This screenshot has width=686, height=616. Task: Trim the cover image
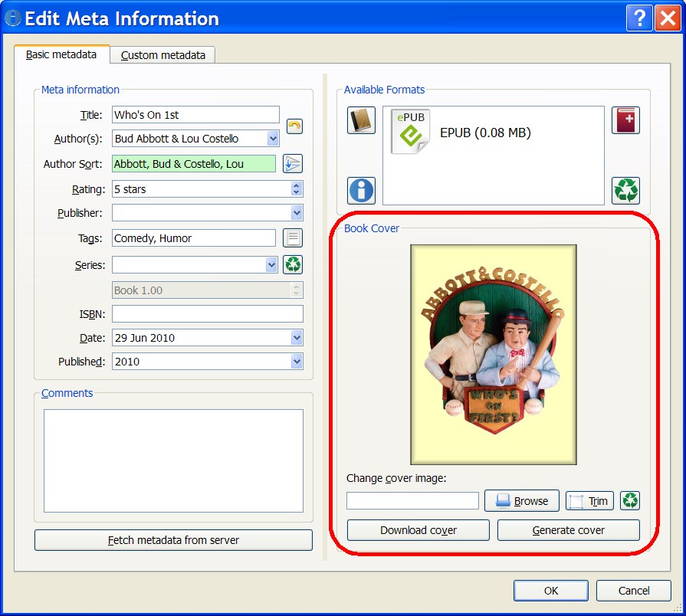[x=589, y=500]
